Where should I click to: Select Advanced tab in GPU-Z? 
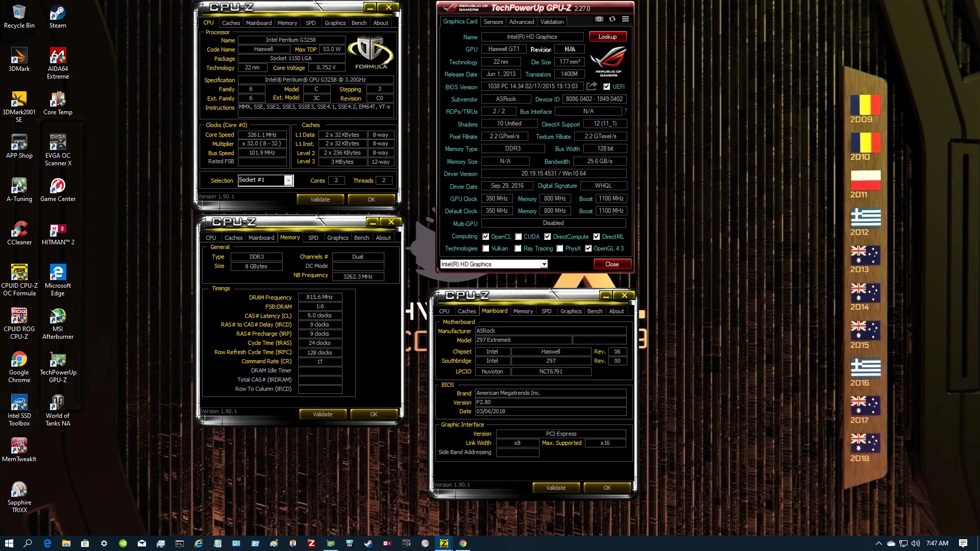[x=521, y=22]
